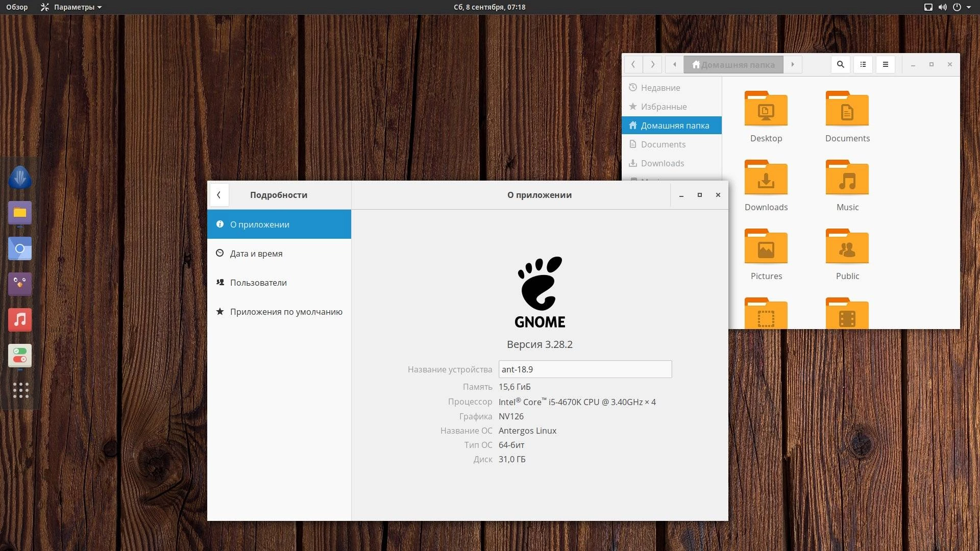Image resolution: width=980 pixels, height=551 pixels.
Task: Open Избранные in Files sidebar
Action: [x=672, y=107]
